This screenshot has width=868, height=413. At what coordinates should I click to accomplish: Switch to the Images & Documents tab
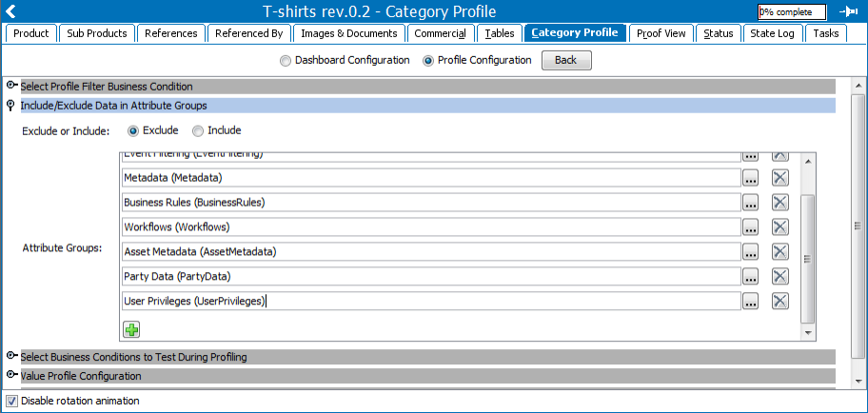click(349, 33)
